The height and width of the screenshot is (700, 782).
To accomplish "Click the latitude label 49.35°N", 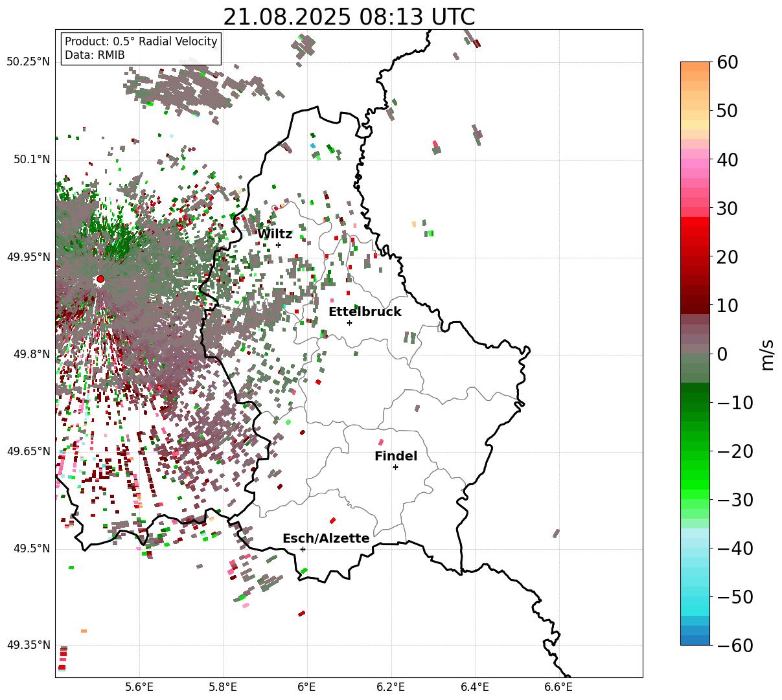I will click(29, 645).
